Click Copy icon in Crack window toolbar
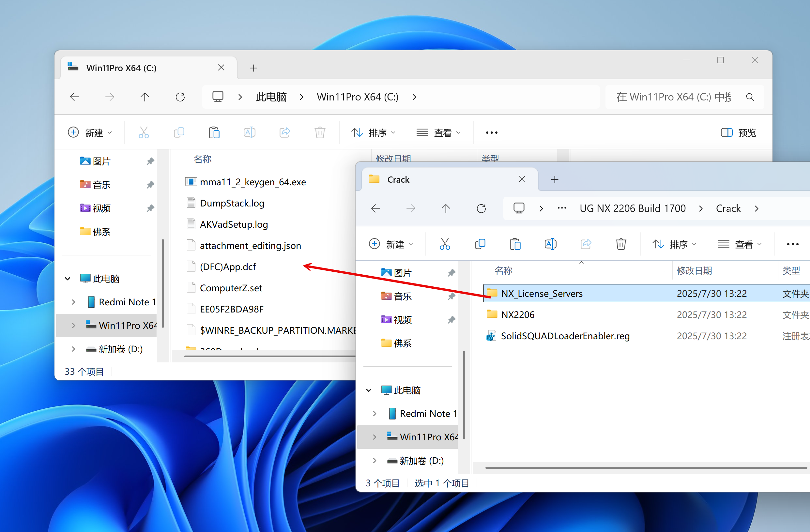The image size is (810, 532). coord(480,244)
